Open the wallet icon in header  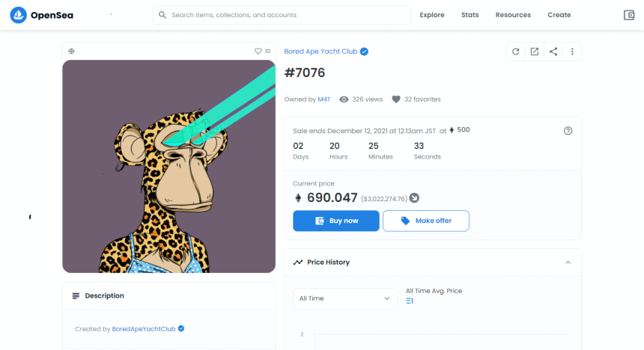click(629, 15)
